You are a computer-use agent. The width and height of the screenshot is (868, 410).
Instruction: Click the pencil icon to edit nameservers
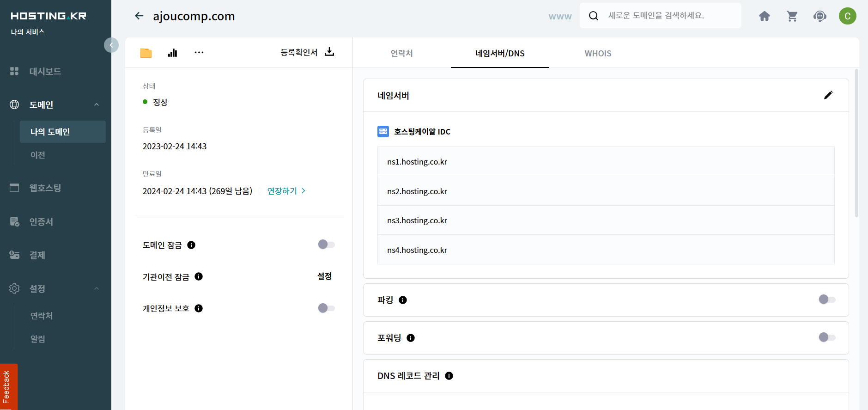[x=828, y=95]
